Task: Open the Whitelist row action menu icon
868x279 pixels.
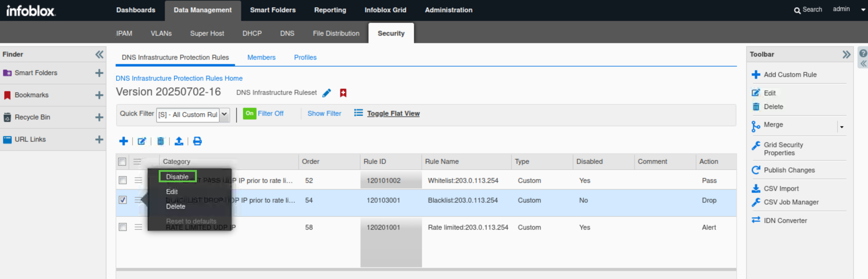Action: point(138,180)
